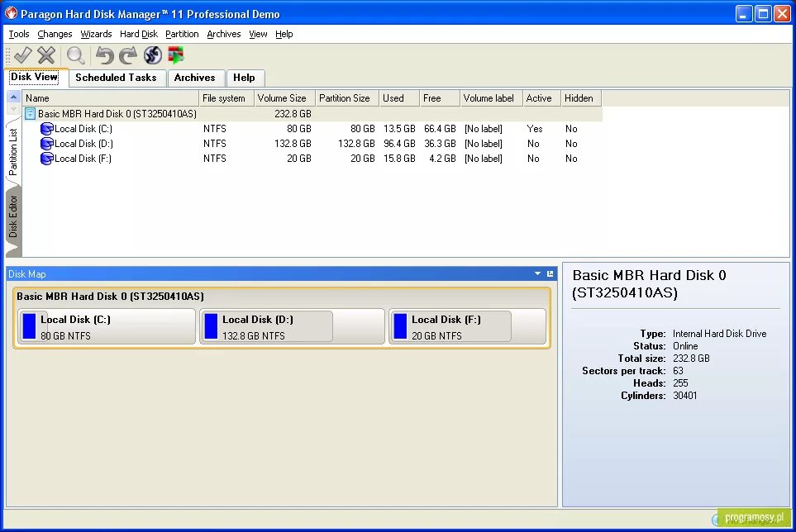796x532 pixels.
Task: Select the vertical Disk Editor tab
Action: 13,217
